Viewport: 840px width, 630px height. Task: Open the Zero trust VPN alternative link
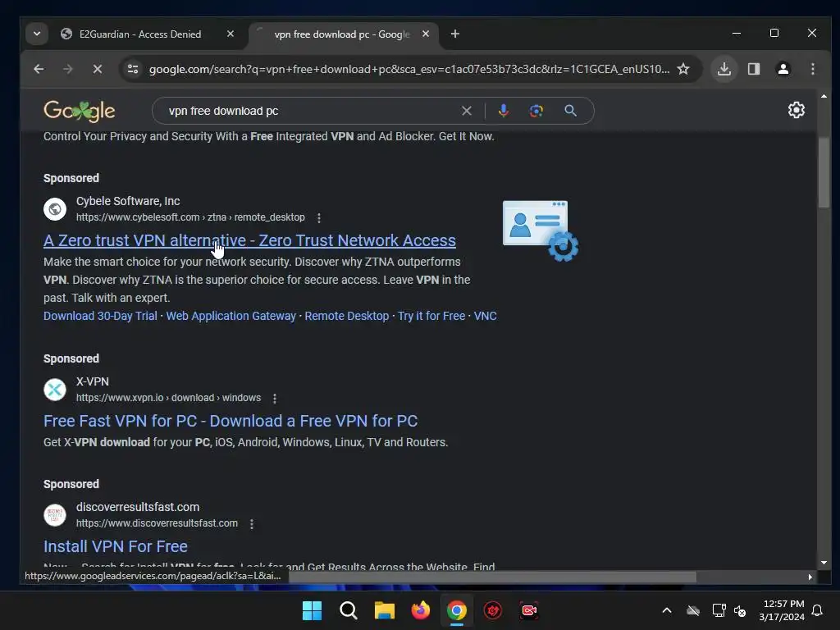click(x=249, y=240)
